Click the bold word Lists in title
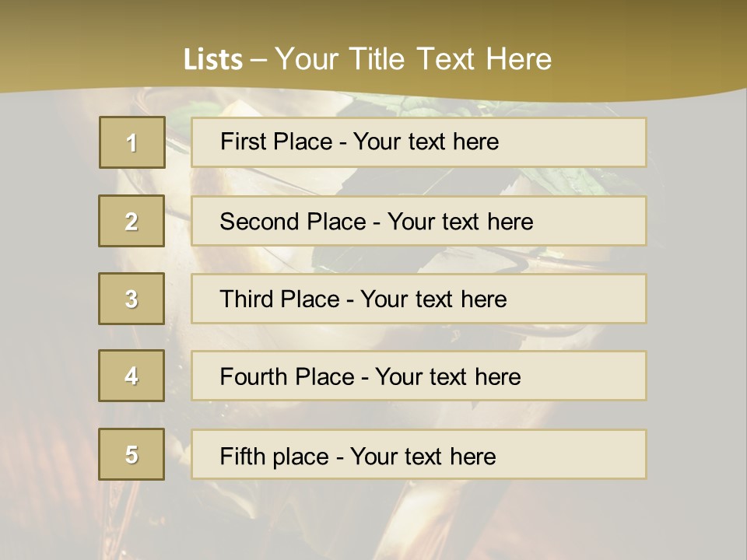Viewport: 747px width, 560px height. 213,60
